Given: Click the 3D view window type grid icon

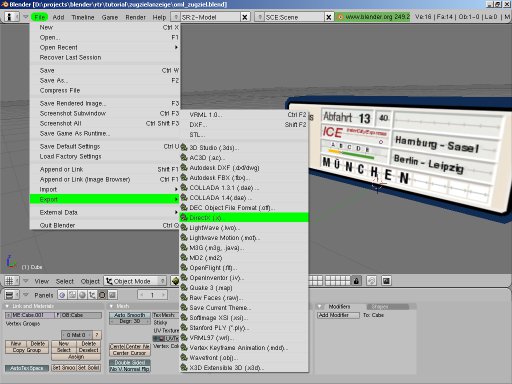Looking at the screenshot, I should point(9,281).
